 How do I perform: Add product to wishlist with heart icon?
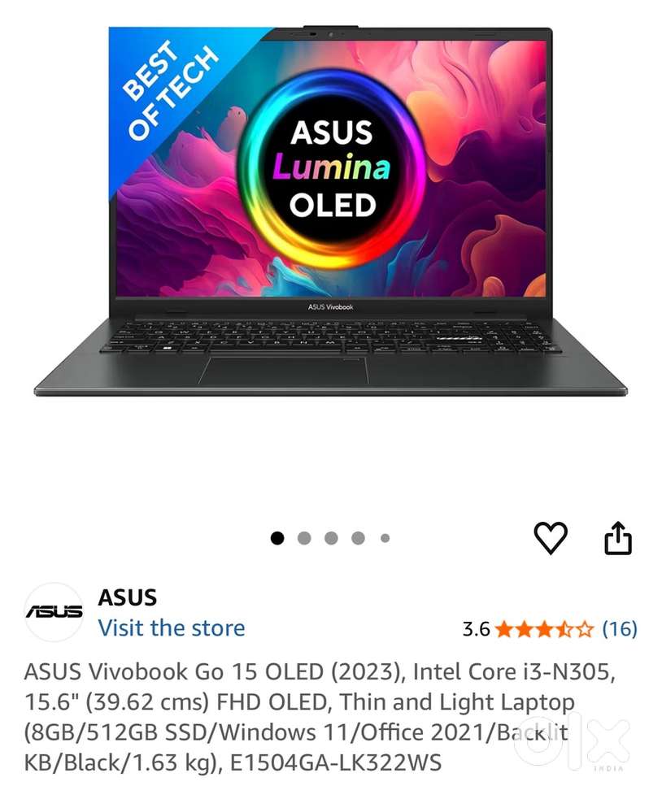551,538
